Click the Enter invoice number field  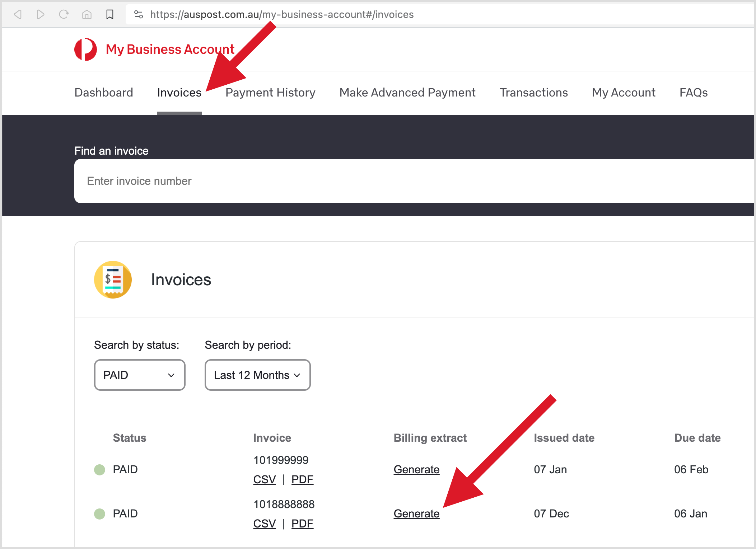[x=251, y=181]
